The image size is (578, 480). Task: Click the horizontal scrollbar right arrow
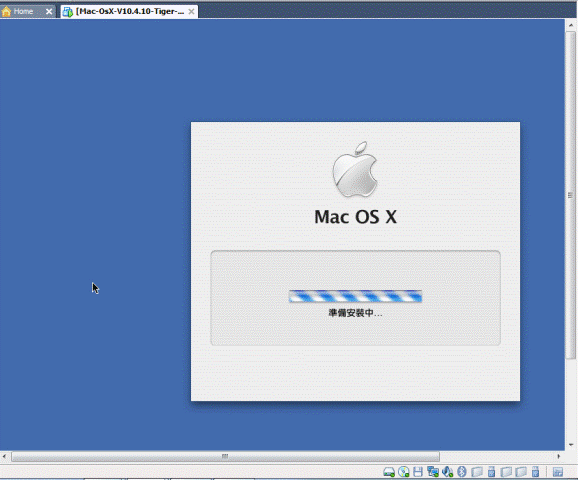click(558, 456)
